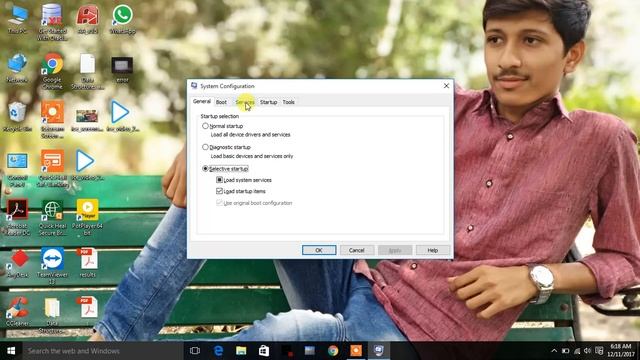The height and width of the screenshot is (360, 640).
Task: Open the Startup tab
Action: pyautogui.click(x=268, y=102)
